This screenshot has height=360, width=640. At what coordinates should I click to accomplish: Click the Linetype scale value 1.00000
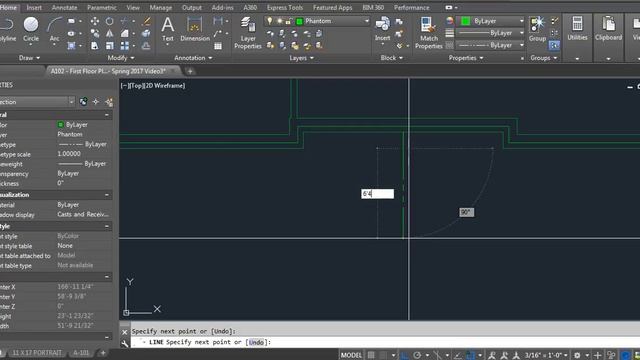pos(69,154)
